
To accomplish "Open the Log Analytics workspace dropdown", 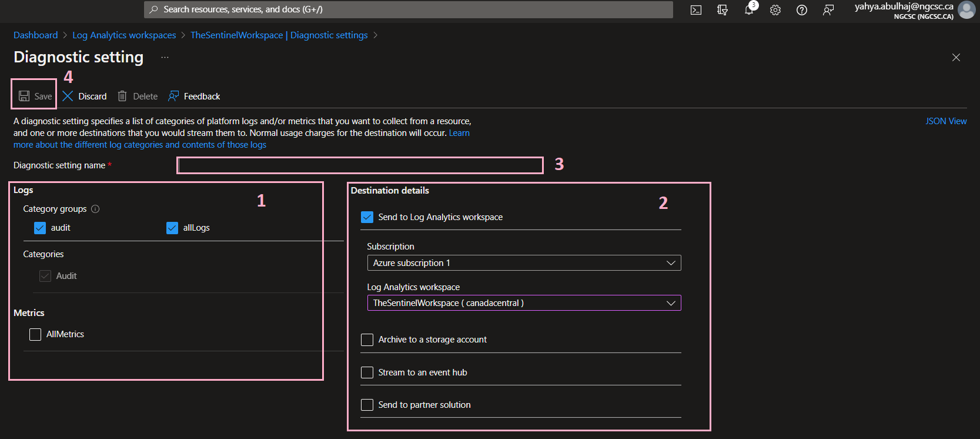I will (524, 303).
